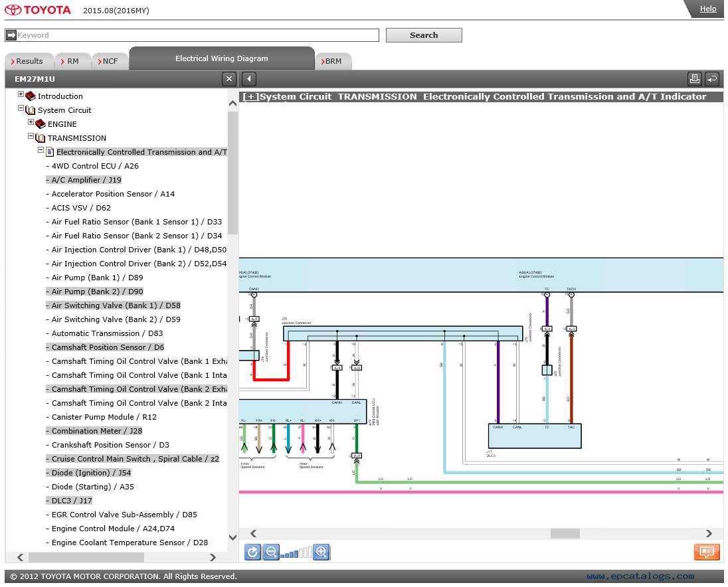Screen dimensions: 728x587
Task: Click the diagram scroll left arrow
Action: pos(254,534)
